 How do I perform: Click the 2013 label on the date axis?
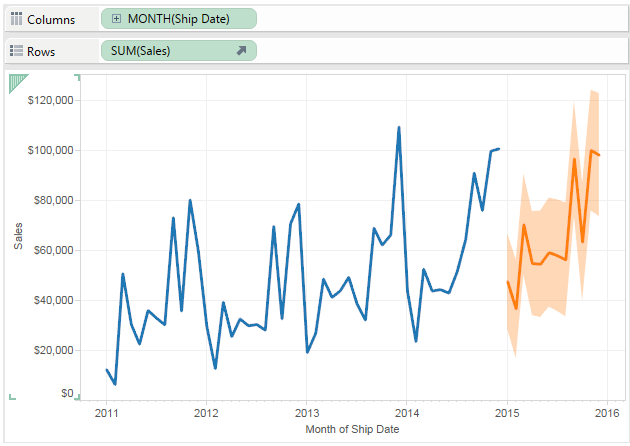click(x=307, y=412)
